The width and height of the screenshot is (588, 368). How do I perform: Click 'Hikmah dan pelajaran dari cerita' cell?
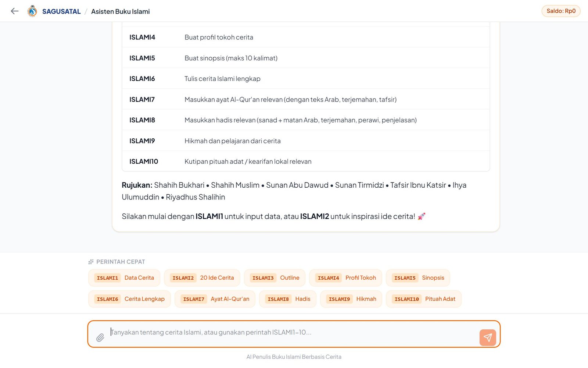(x=233, y=141)
